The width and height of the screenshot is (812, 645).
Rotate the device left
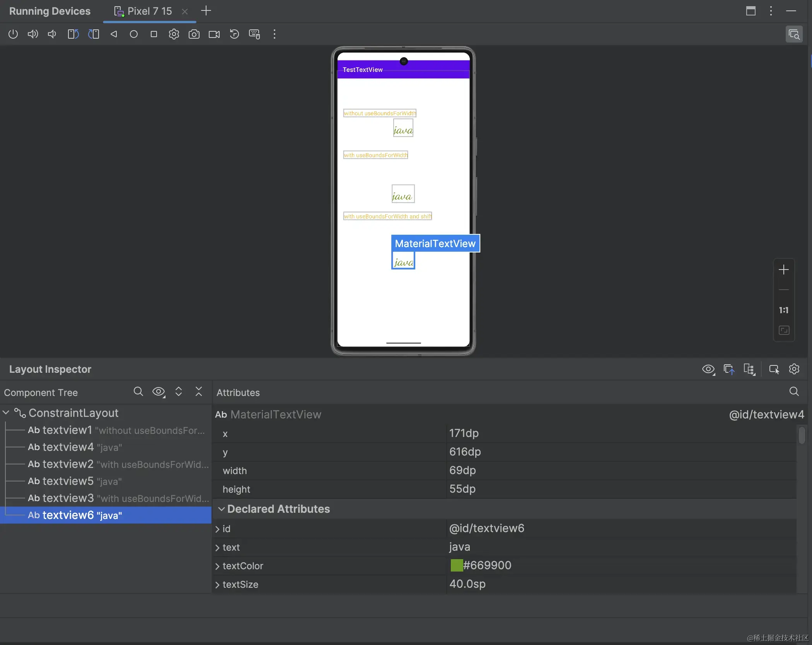coord(73,34)
